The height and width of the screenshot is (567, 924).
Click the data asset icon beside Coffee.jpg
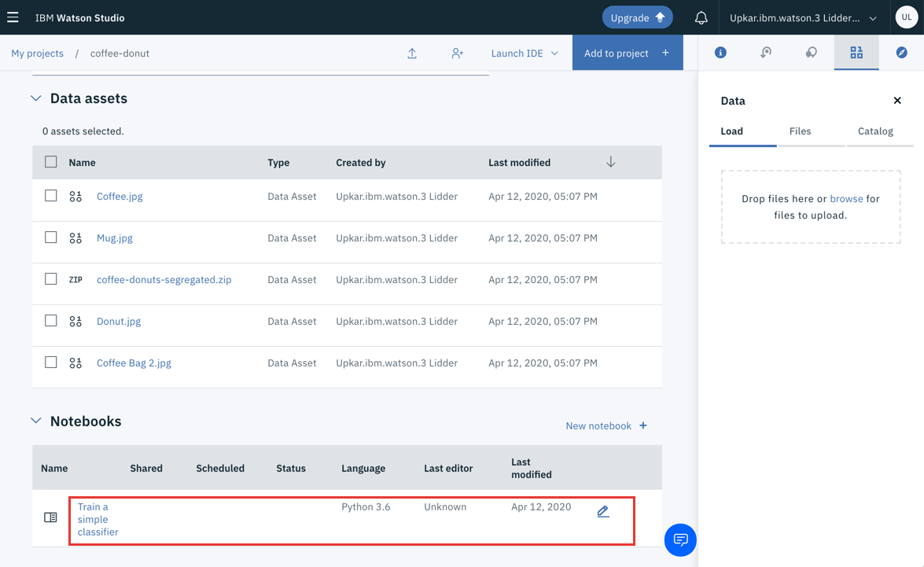point(75,197)
